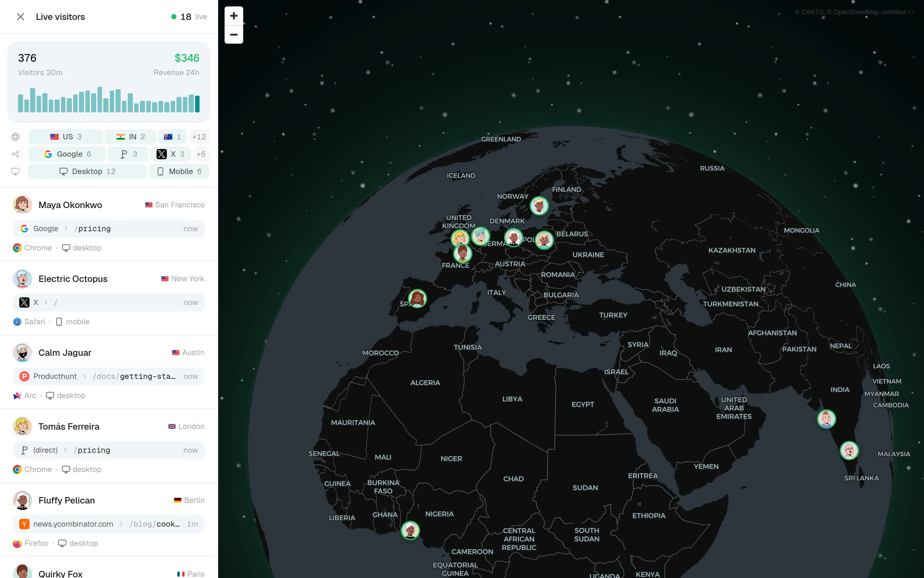
Task: Click the dark green latest bar in chart
Action: (197, 104)
